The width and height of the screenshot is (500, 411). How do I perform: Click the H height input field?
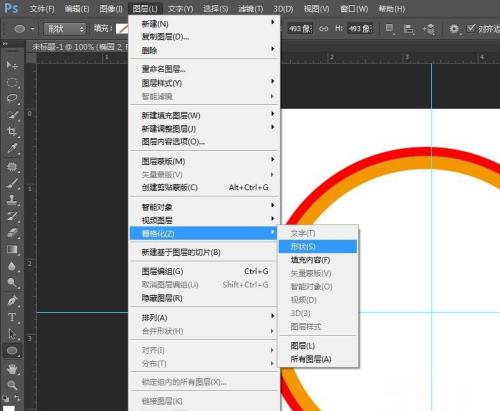(x=360, y=29)
